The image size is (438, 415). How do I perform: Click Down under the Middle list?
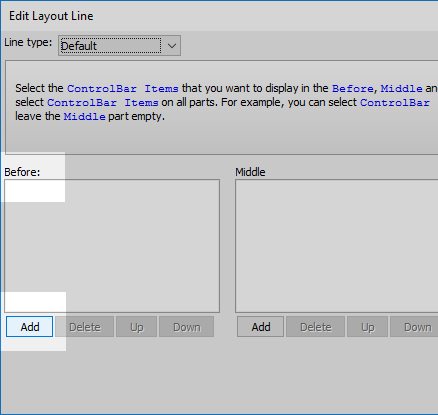(414, 327)
